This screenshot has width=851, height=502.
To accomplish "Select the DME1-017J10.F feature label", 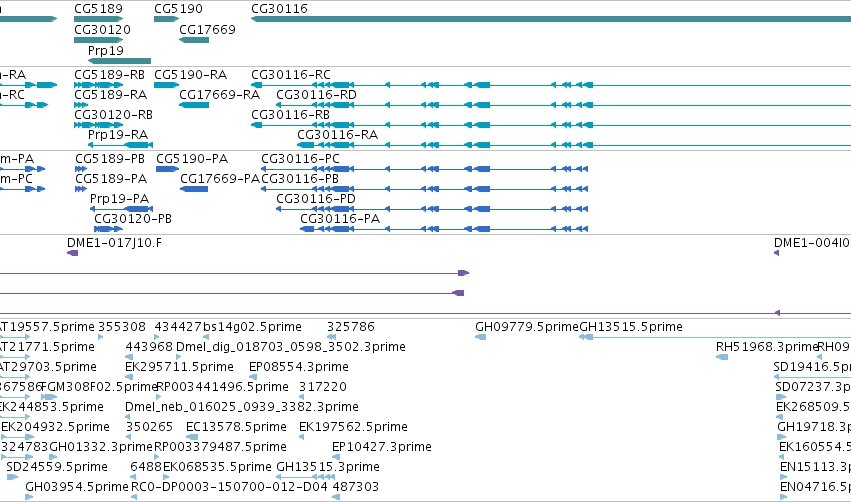I will 115,243.
